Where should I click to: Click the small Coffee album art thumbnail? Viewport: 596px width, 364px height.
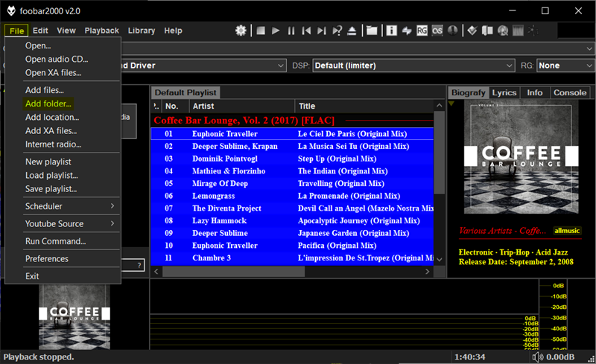click(74, 316)
